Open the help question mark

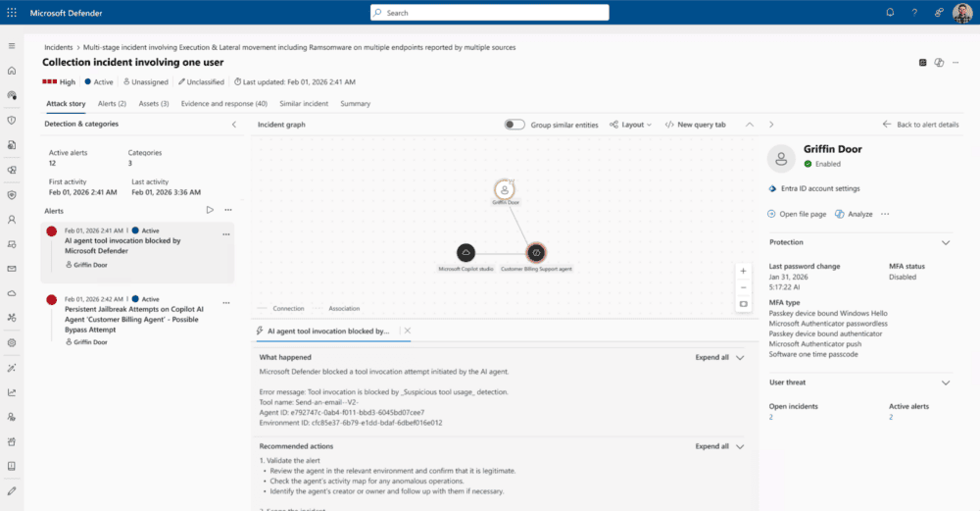pyautogui.click(x=914, y=13)
